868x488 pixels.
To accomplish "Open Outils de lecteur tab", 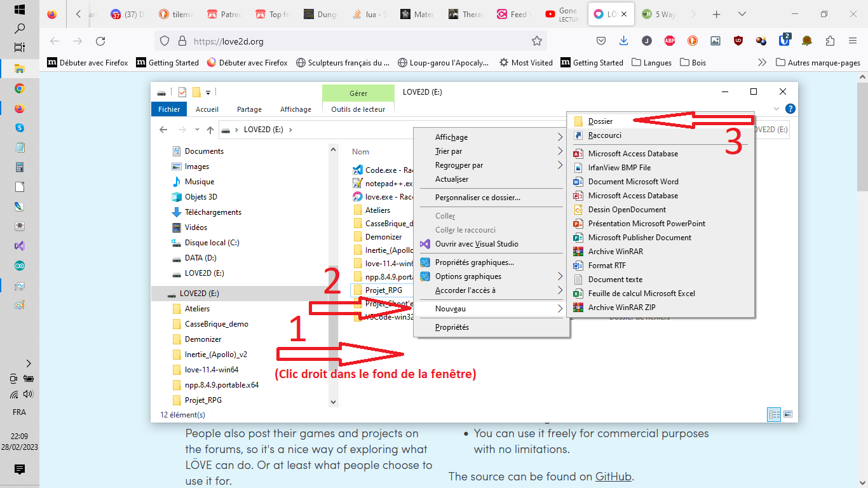I will [x=358, y=109].
